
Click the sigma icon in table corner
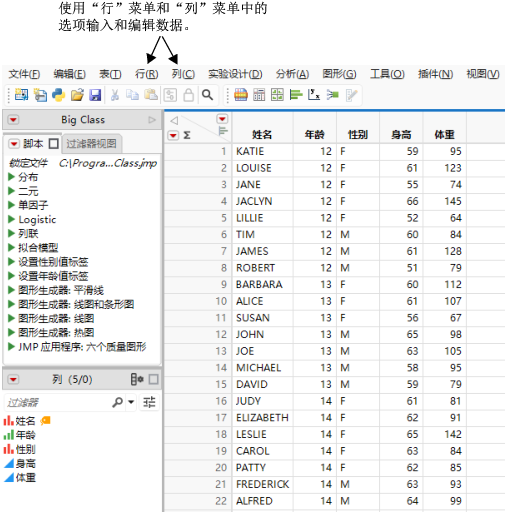pos(187,135)
